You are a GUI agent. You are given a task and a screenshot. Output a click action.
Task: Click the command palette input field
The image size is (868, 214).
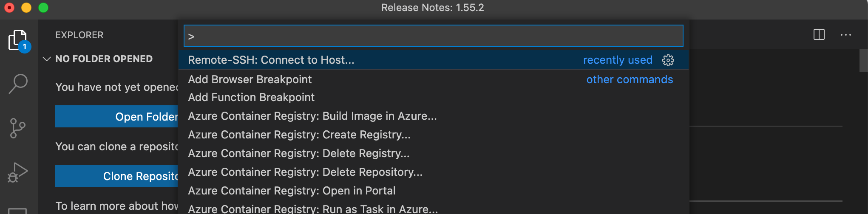[x=434, y=36]
